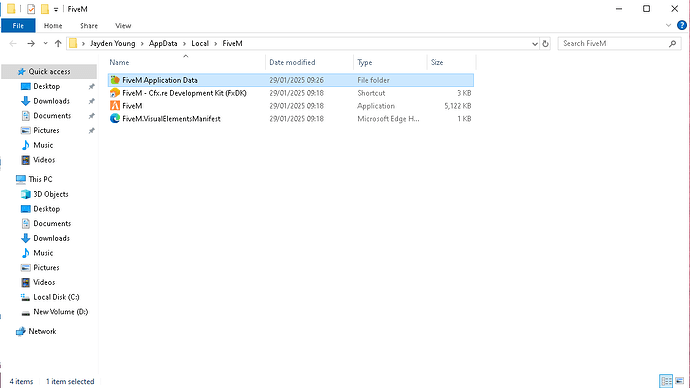The height and width of the screenshot is (388, 690).
Task: Click Downloads arrow icon under Quick access
Action: (x=26, y=101)
